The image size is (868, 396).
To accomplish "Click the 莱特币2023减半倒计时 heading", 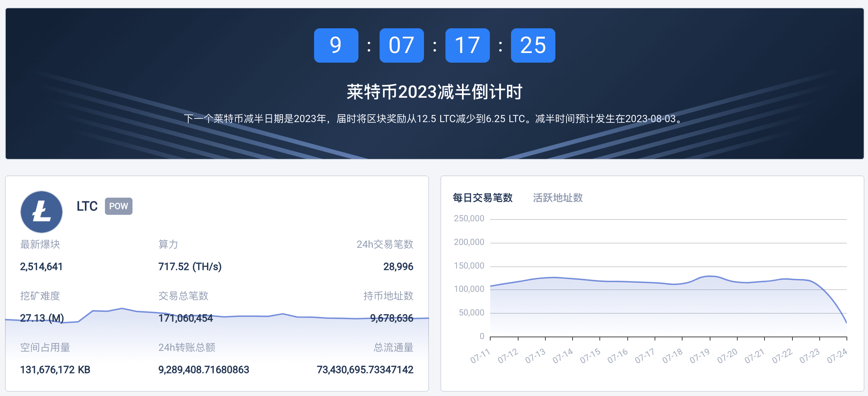I will pos(434,92).
